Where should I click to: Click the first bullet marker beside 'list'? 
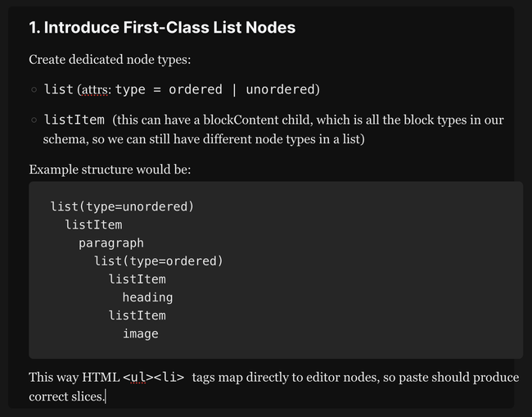pos(34,90)
